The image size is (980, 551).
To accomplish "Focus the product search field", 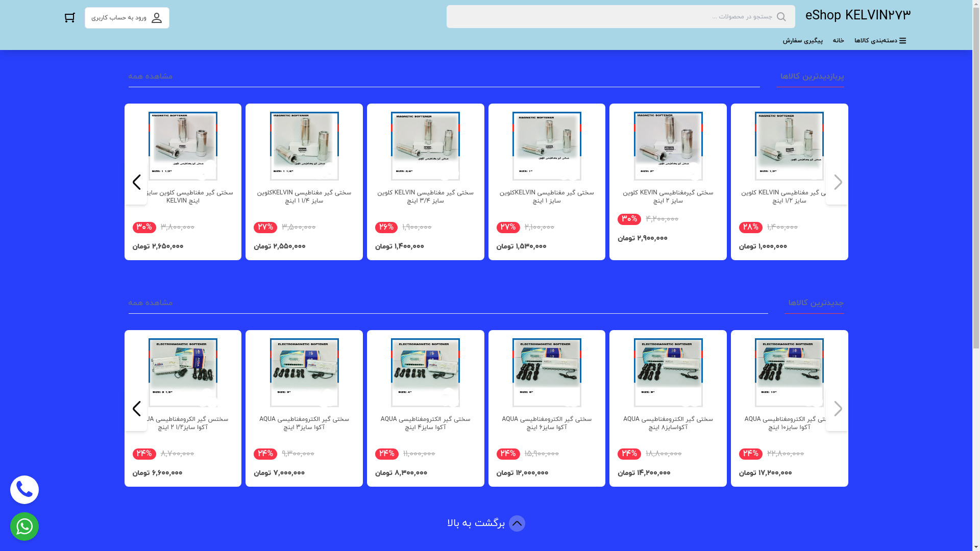I will click(621, 17).
